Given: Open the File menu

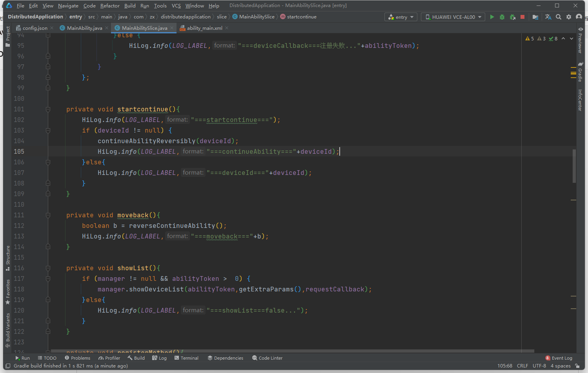Looking at the screenshot, I should [x=20, y=5].
